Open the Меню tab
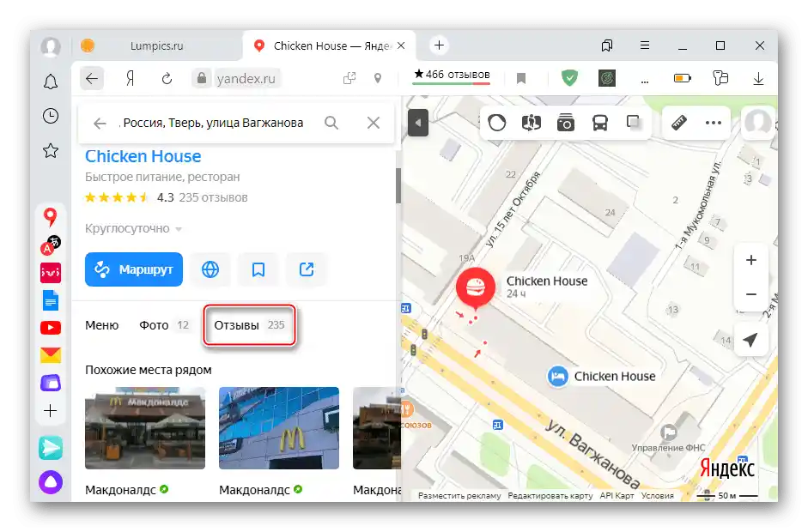The image size is (808, 532). [x=101, y=325]
